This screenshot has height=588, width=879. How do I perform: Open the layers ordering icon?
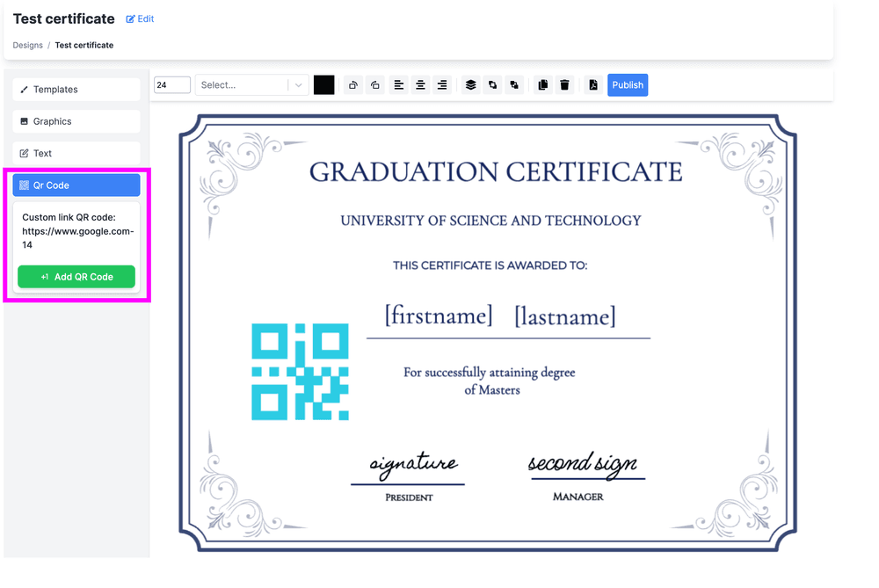(470, 84)
